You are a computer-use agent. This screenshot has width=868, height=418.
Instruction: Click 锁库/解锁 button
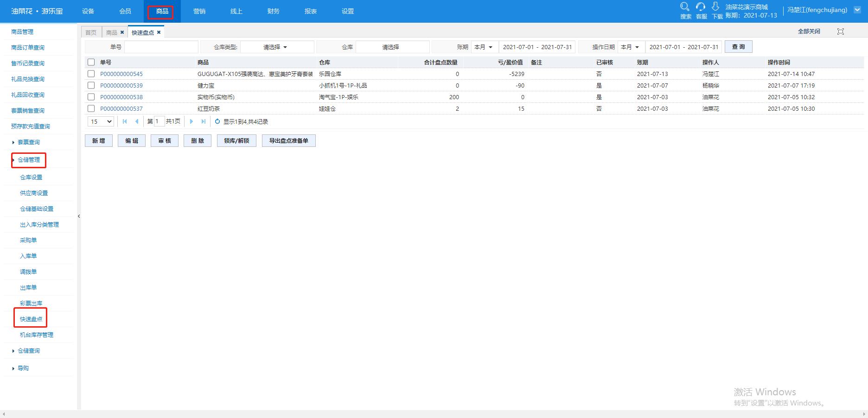pos(236,141)
